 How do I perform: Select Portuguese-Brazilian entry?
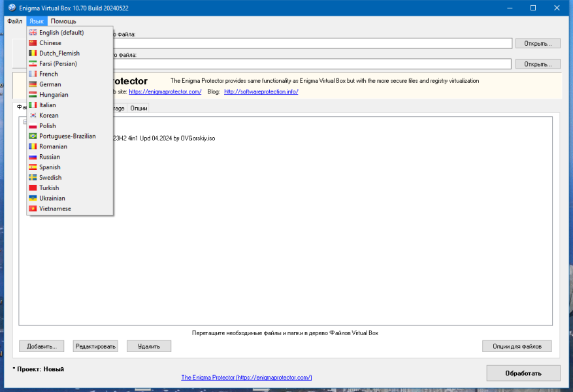point(70,136)
